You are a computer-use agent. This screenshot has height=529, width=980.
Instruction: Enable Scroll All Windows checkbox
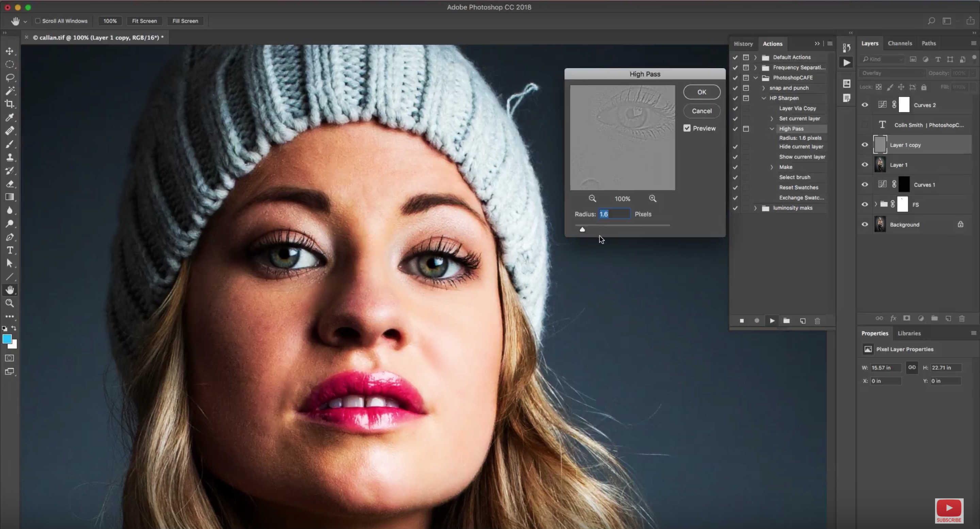pyautogui.click(x=38, y=21)
